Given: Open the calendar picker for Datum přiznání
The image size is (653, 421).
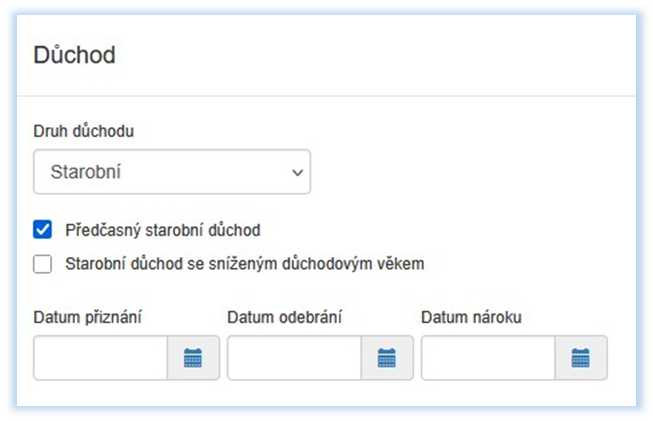Looking at the screenshot, I should tap(193, 358).
